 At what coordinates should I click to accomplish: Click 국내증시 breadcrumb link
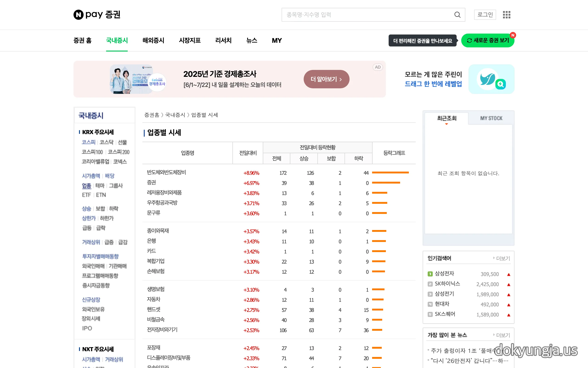tap(175, 115)
